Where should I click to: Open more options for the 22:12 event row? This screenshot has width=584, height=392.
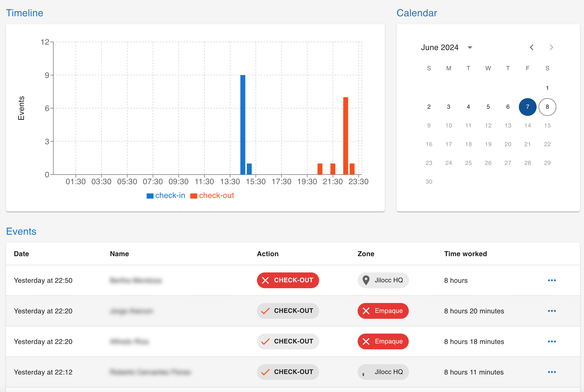551,372
